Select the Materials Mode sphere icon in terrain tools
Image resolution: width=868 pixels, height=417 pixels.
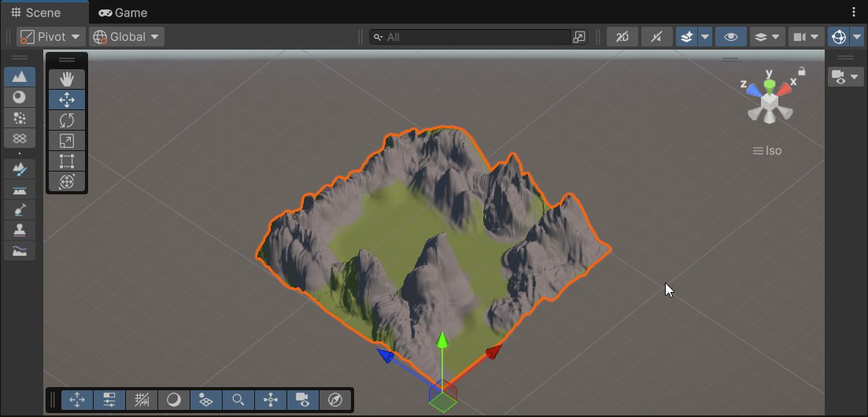[x=20, y=98]
